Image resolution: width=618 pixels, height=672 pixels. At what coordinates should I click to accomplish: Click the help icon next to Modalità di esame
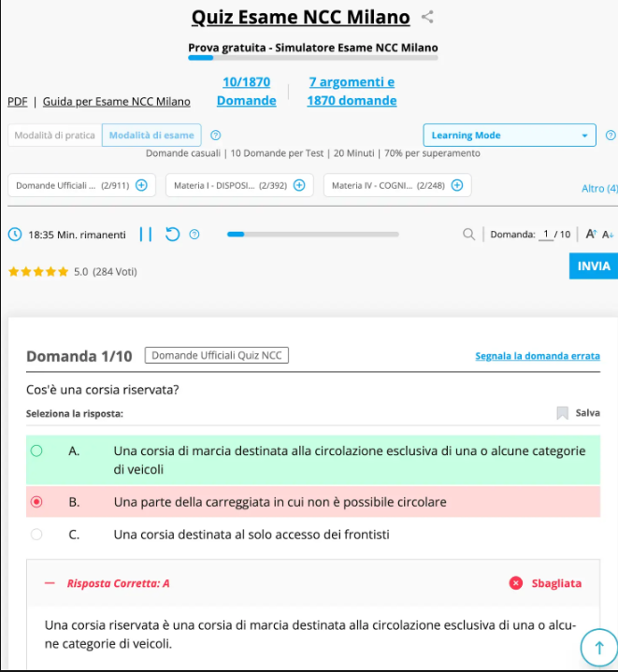[216, 136]
